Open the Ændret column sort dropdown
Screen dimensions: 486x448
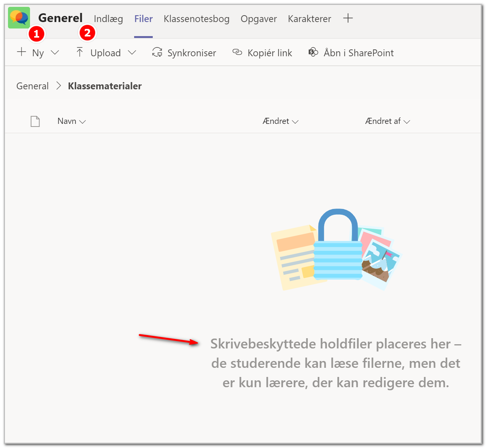280,121
